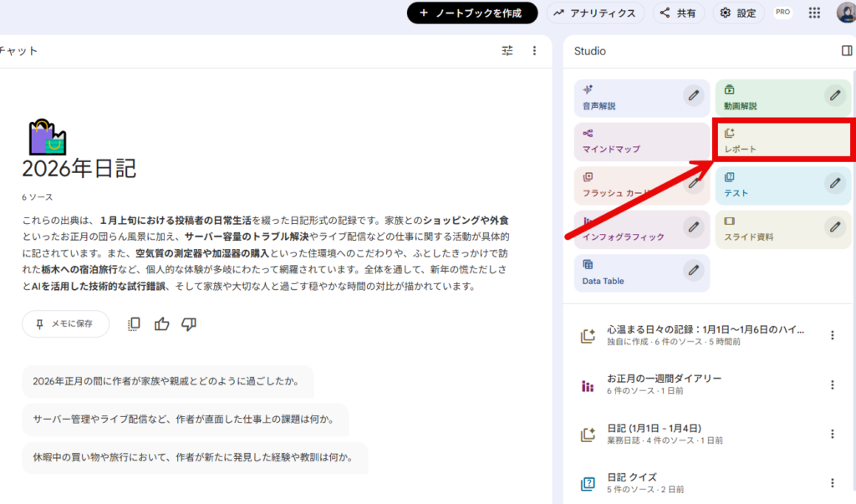Open the chat settings sliders icon
Screen dimensions: 856x504
pos(507,51)
